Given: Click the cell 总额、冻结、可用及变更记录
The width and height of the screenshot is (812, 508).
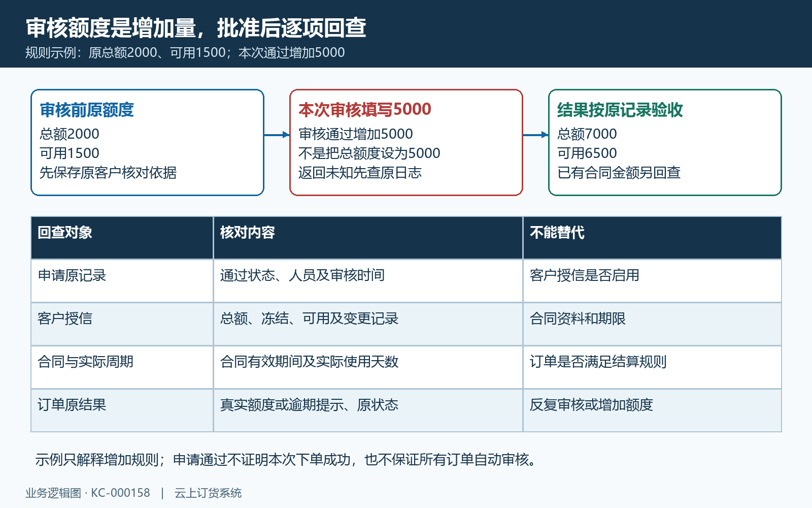Looking at the screenshot, I should tap(368, 324).
